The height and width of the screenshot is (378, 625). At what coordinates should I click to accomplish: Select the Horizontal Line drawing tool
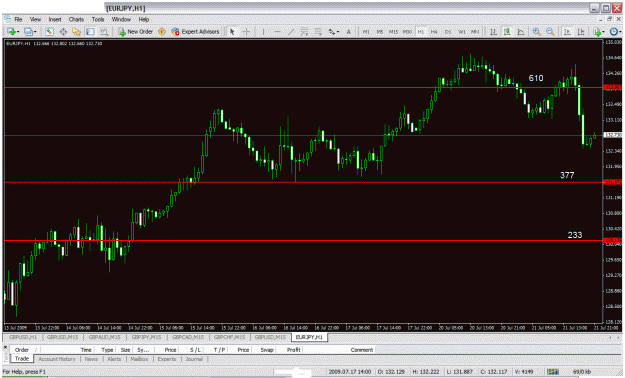pyautogui.click(x=277, y=32)
